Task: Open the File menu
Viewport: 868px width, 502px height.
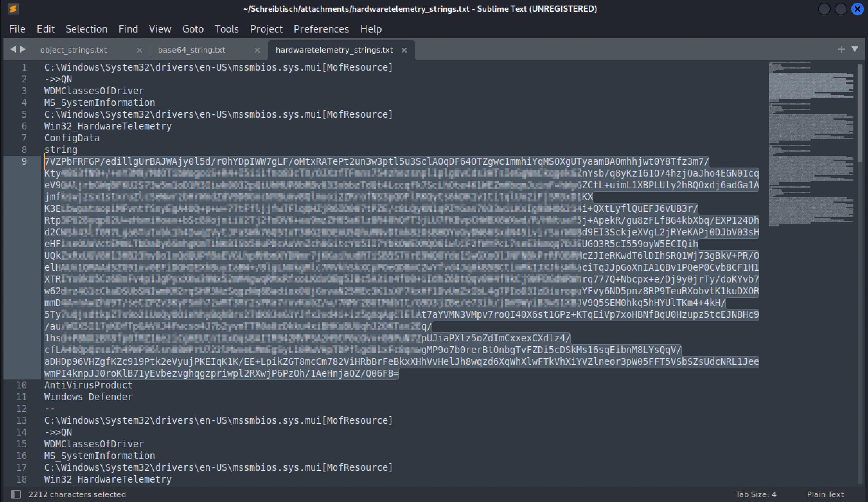Action: tap(17, 29)
